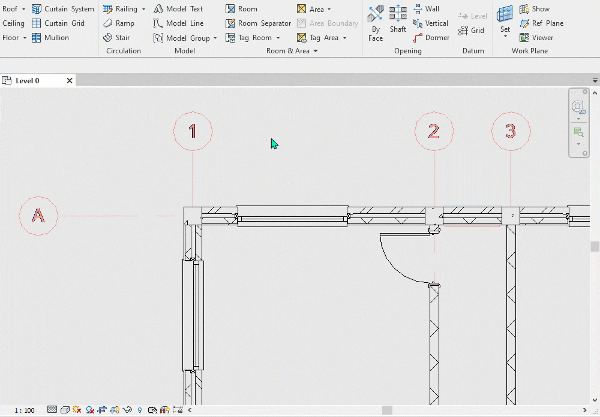
Task: Create a Shaft opening
Action: point(398,19)
